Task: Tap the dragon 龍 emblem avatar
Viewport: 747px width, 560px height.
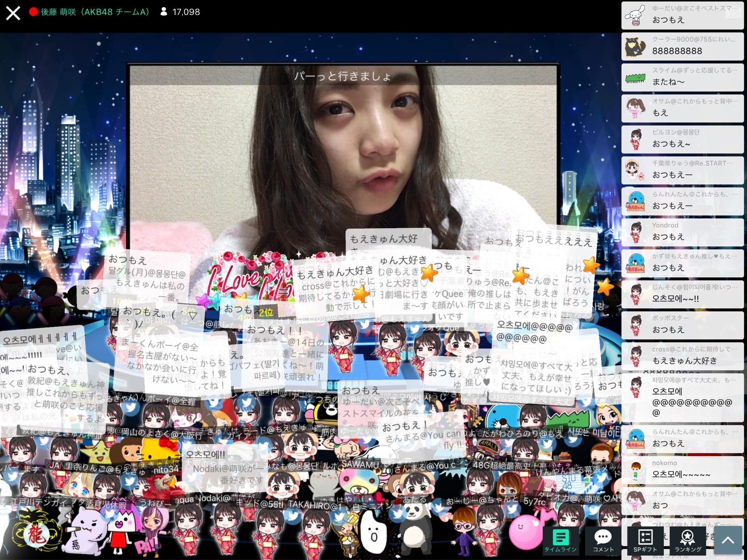Action: (36, 534)
